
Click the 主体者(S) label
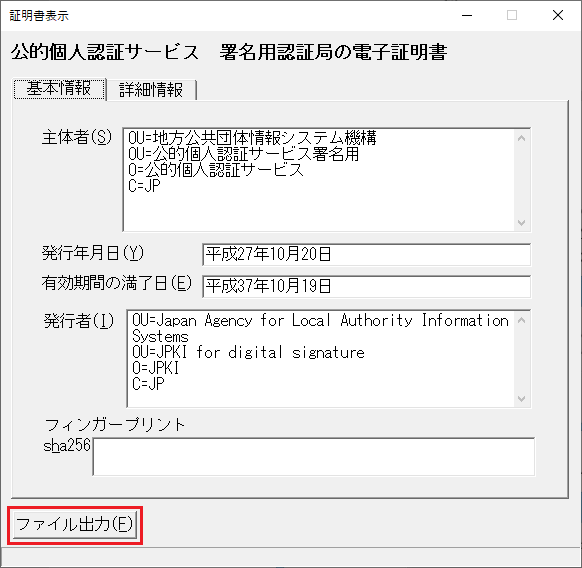coord(77,137)
